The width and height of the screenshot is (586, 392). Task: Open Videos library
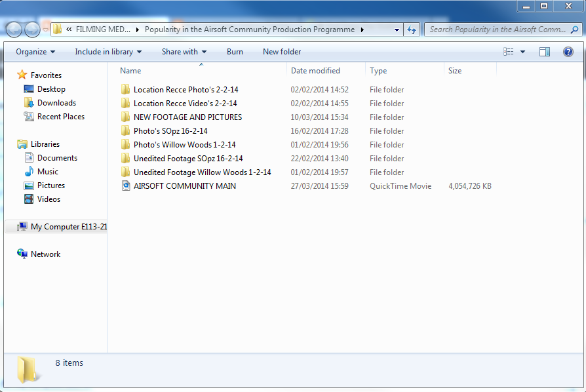(49, 199)
